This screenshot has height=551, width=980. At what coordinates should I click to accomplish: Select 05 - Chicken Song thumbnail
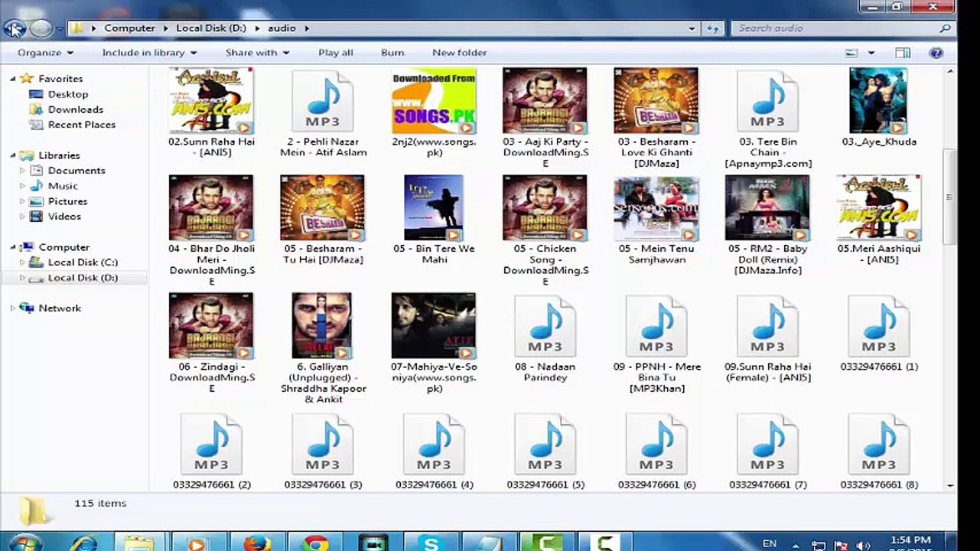point(545,208)
